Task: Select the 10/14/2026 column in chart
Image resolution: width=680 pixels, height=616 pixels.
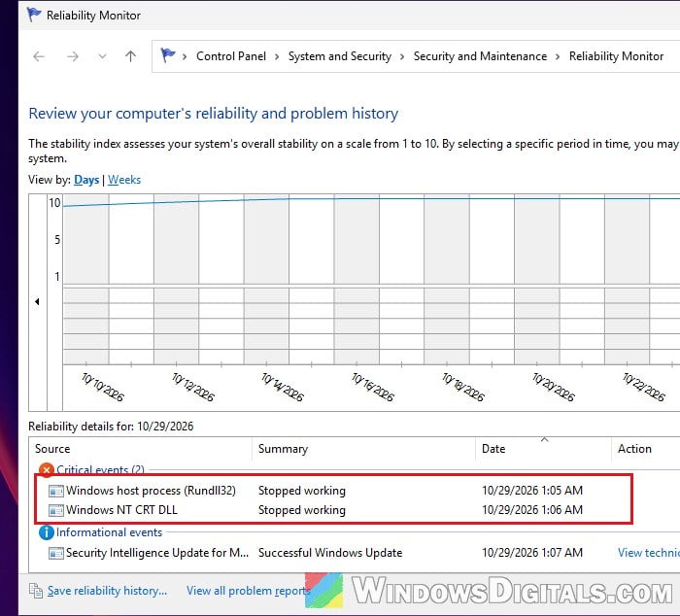Action: click(266, 280)
